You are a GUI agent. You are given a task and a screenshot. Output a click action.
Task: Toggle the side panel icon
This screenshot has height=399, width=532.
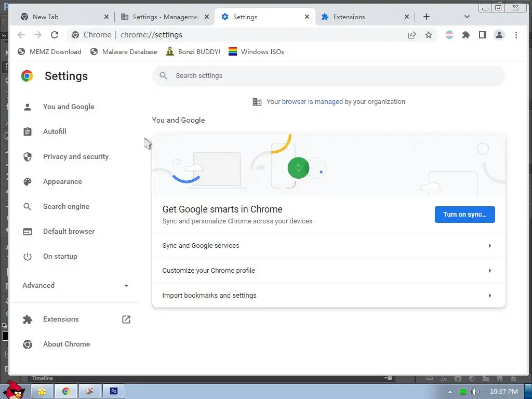pyautogui.click(x=483, y=35)
